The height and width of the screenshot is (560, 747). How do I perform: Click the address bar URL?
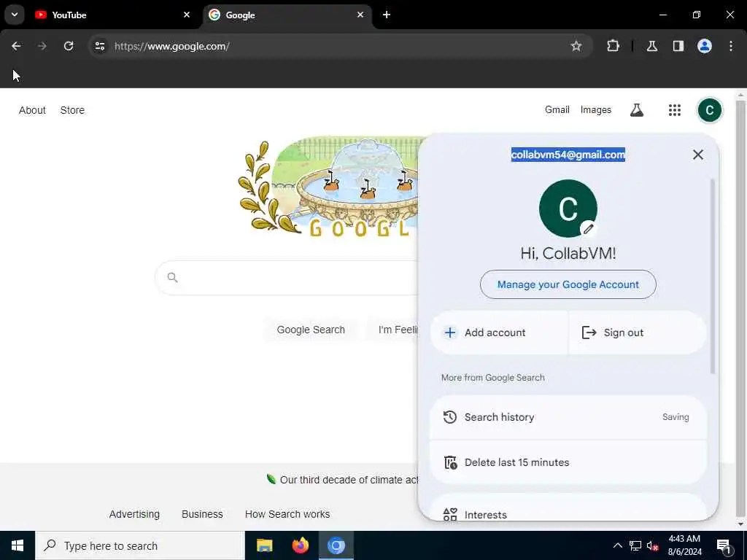[172, 46]
